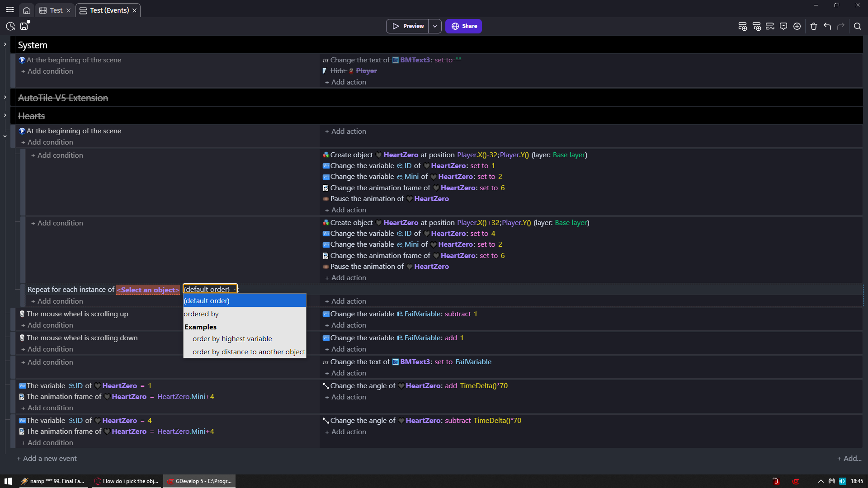Close the Test scene tab
Image resolution: width=868 pixels, height=488 pixels.
pos(68,10)
